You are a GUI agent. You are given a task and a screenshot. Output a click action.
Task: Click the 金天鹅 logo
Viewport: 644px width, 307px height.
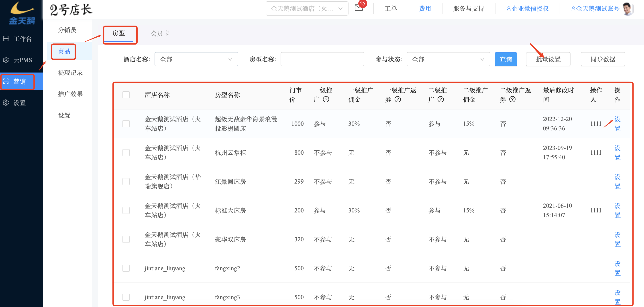[x=22, y=13]
